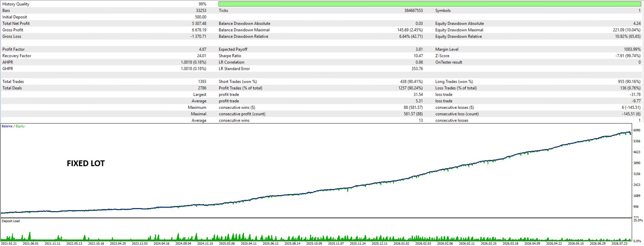
Task: Click the Balance Drawdown Relative label
Action: pyautogui.click(x=243, y=37)
